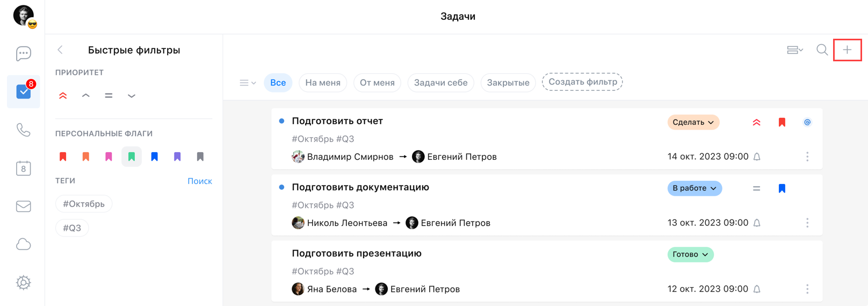The width and height of the screenshot is (868, 306).
Task: Toggle the highest priority filter
Action: pos(63,96)
